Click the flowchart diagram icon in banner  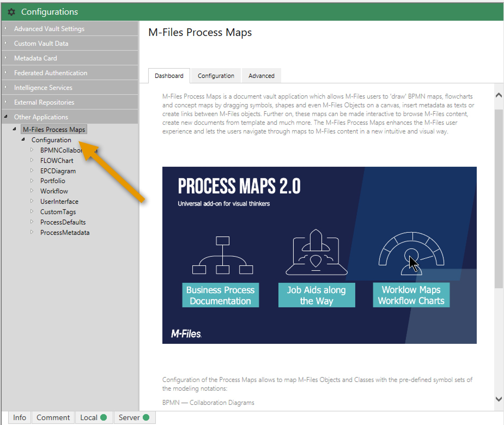(x=222, y=255)
